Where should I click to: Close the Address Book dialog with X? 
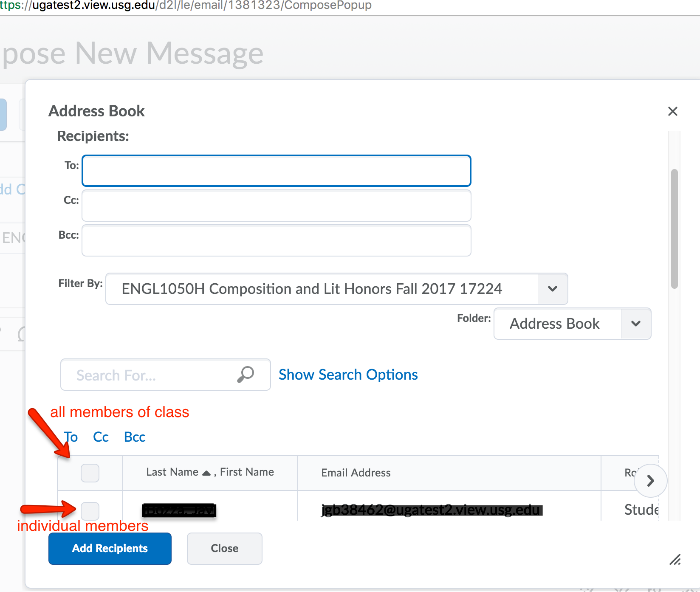(x=672, y=111)
